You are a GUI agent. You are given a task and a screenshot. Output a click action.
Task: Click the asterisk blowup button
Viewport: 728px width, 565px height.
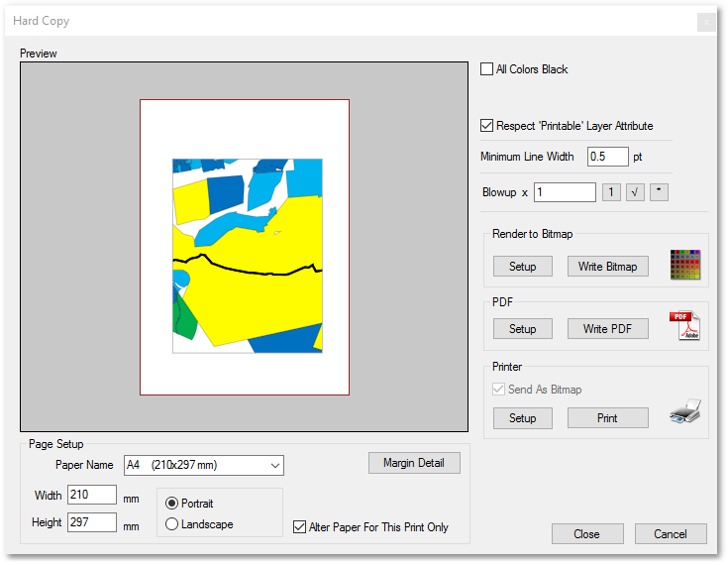659,192
